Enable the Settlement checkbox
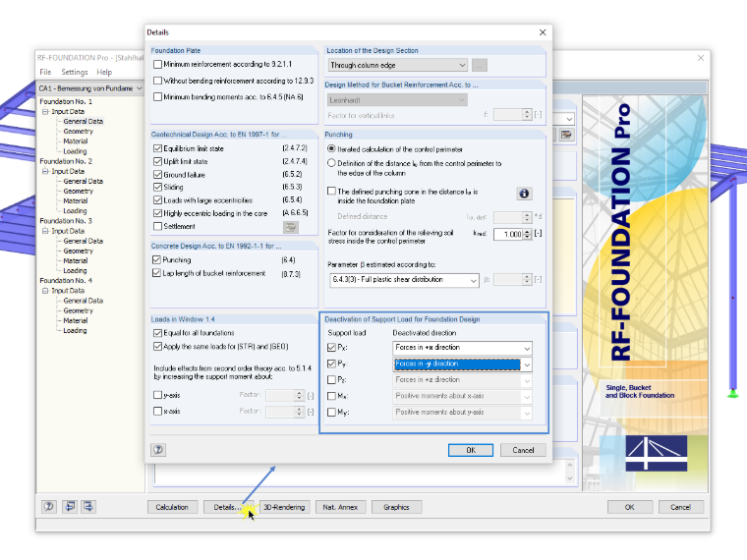 click(x=157, y=226)
